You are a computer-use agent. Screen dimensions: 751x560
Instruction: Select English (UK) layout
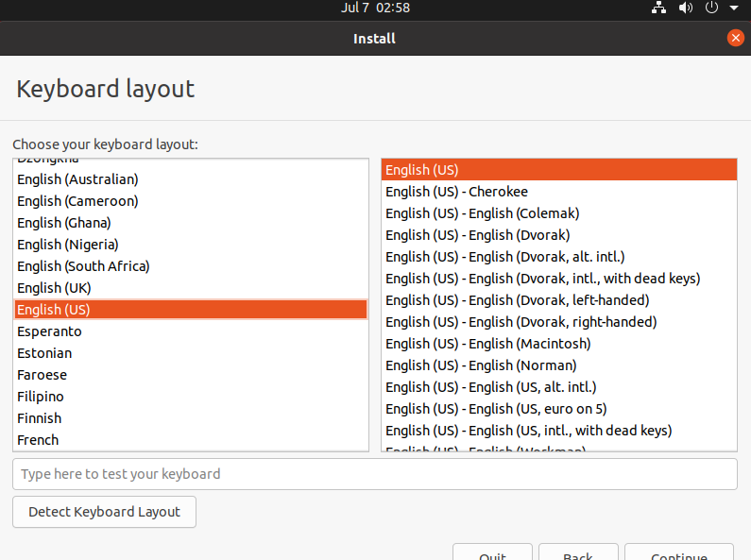(x=54, y=288)
